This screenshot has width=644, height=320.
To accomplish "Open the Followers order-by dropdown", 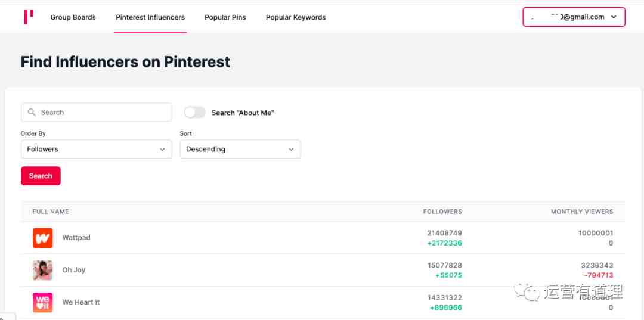I will (97, 149).
